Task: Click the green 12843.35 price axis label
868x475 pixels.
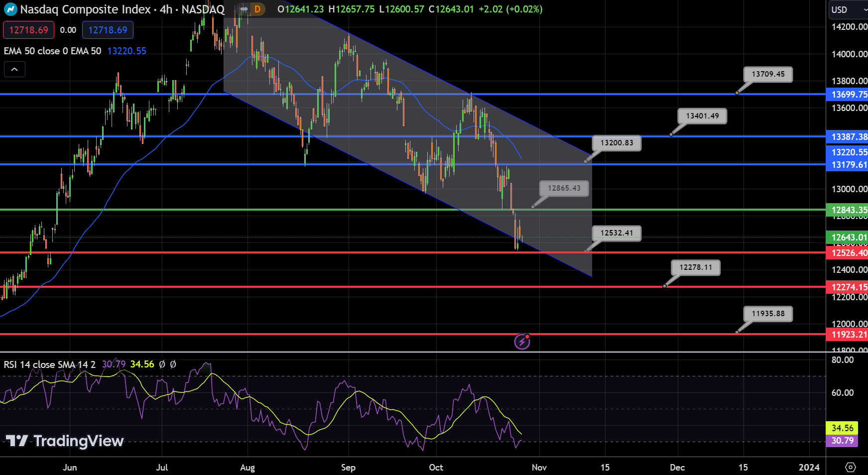Action: pyautogui.click(x=847, y=210)
